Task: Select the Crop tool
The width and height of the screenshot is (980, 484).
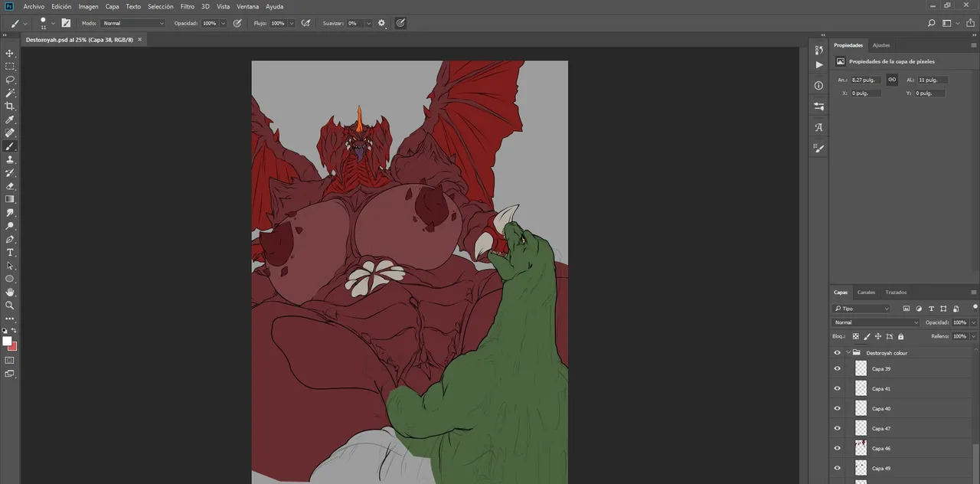Action: click(x=10, y=106)
